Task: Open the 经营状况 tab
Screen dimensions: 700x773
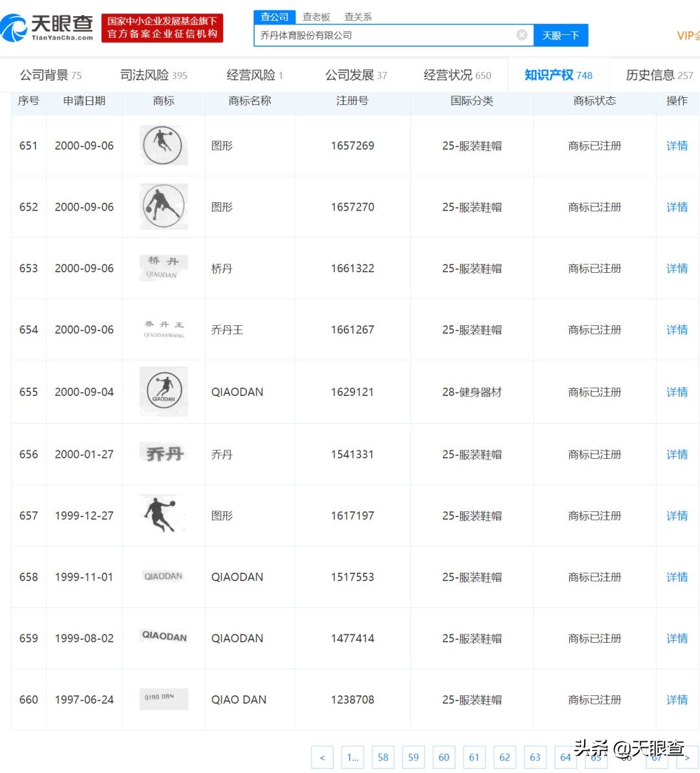Action: pos(458,75)
